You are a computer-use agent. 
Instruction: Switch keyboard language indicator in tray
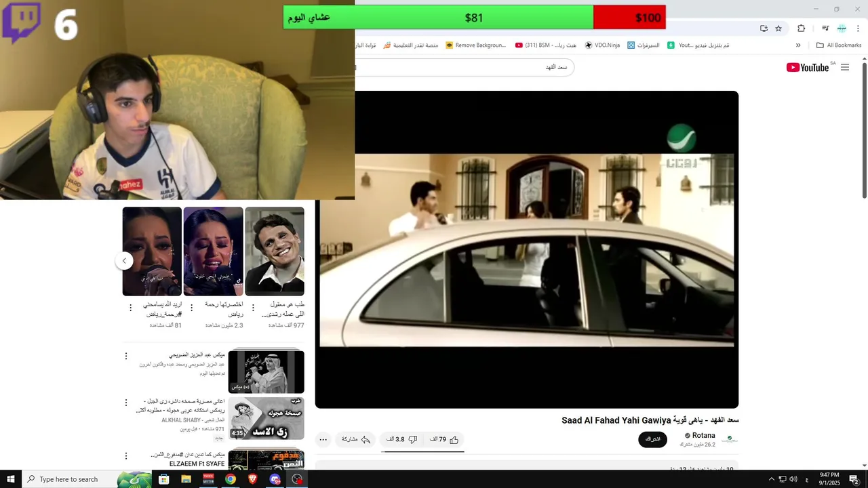tap(806, 479)
